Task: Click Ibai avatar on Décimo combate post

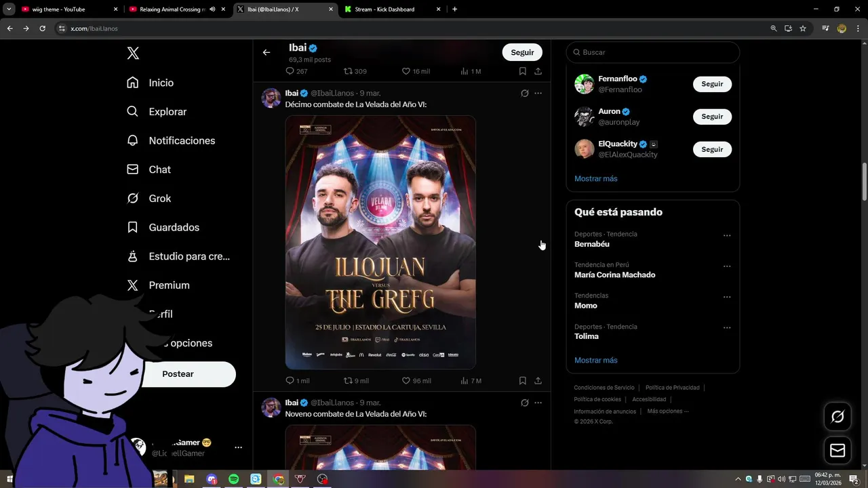Action: coord(271,98)
